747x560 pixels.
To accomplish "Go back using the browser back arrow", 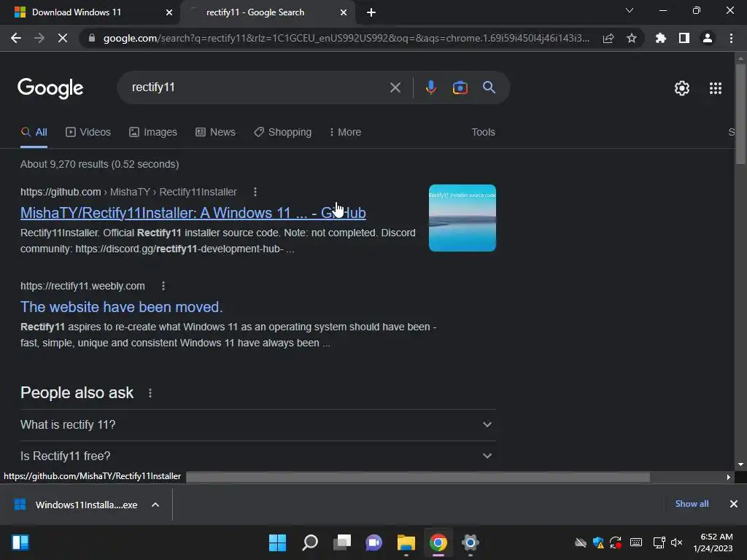I will pos(16,38).
